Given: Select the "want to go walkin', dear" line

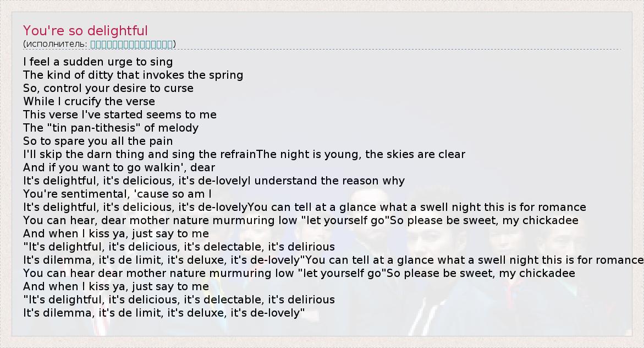Looking at the screenshot, I should click(119, 167).
